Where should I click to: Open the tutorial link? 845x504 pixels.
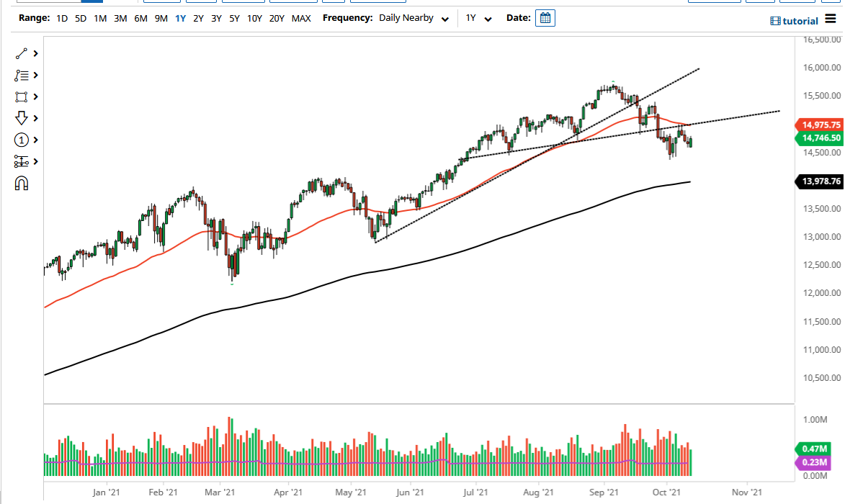(x=794, y=21)
